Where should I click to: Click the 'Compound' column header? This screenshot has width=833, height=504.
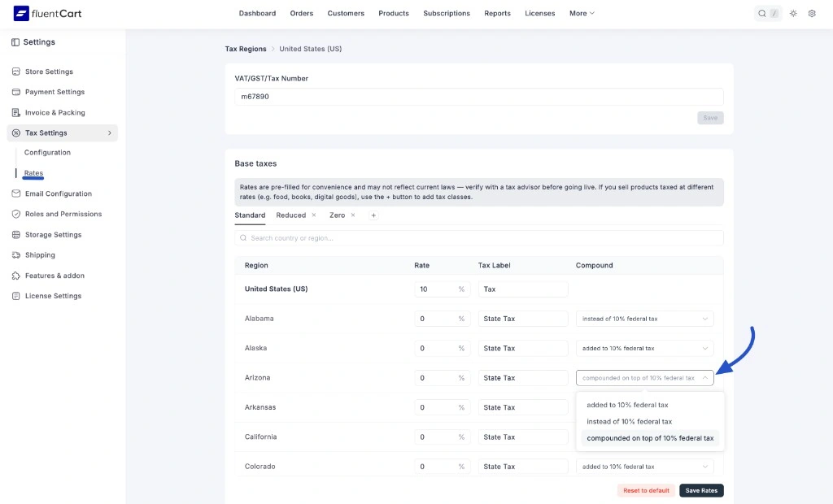594,265
